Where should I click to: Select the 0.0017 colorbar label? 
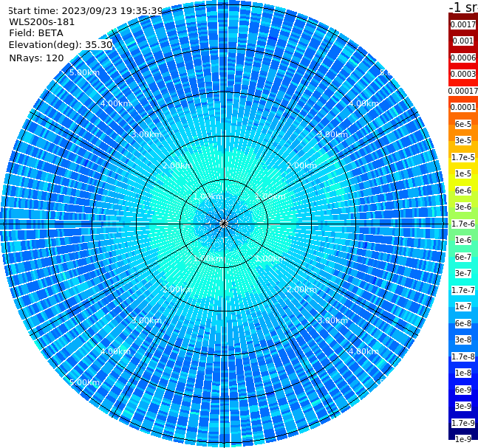463,24
